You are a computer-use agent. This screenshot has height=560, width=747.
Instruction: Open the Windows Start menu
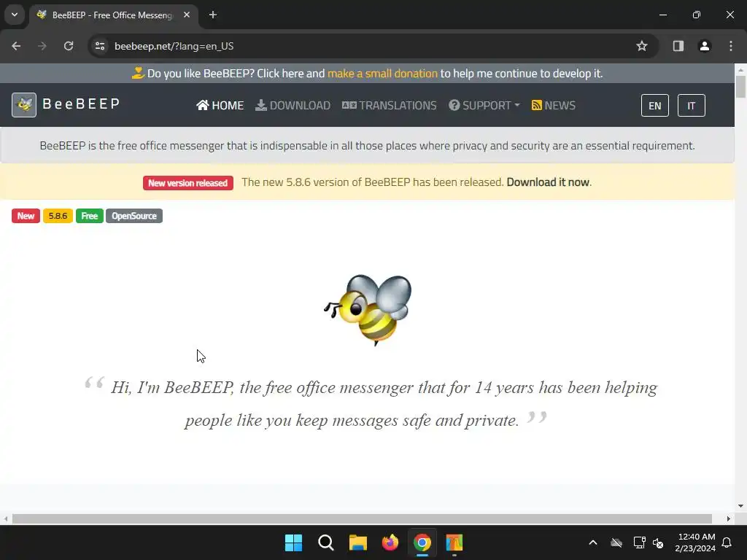point(293,542)
